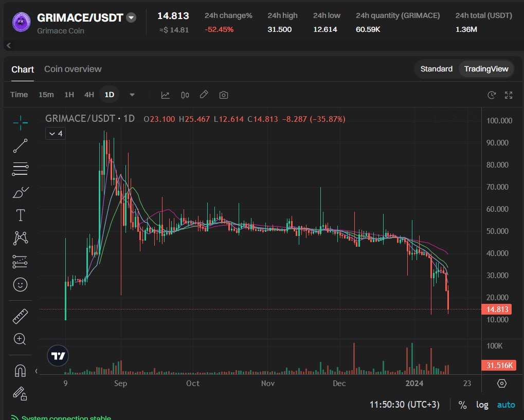Select the ruler measure tool
This screenshot has height=420, width=524.
[20, 317]
